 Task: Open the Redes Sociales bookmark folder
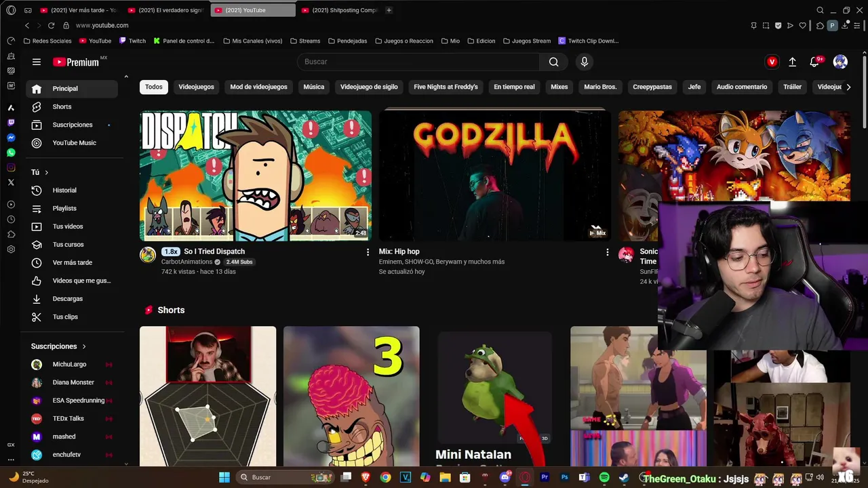pos(47,41)
